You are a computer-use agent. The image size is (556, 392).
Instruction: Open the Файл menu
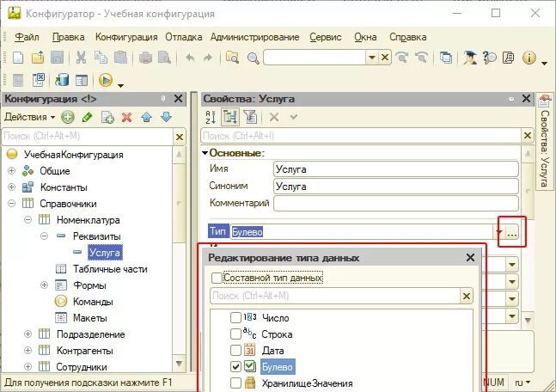pos(27,37)
